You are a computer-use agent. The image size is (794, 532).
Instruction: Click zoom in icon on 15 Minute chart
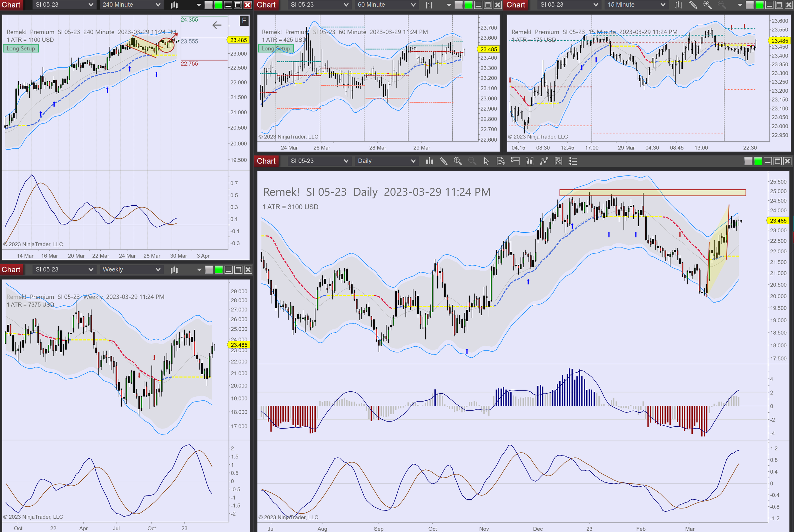[x=707, y=5]
